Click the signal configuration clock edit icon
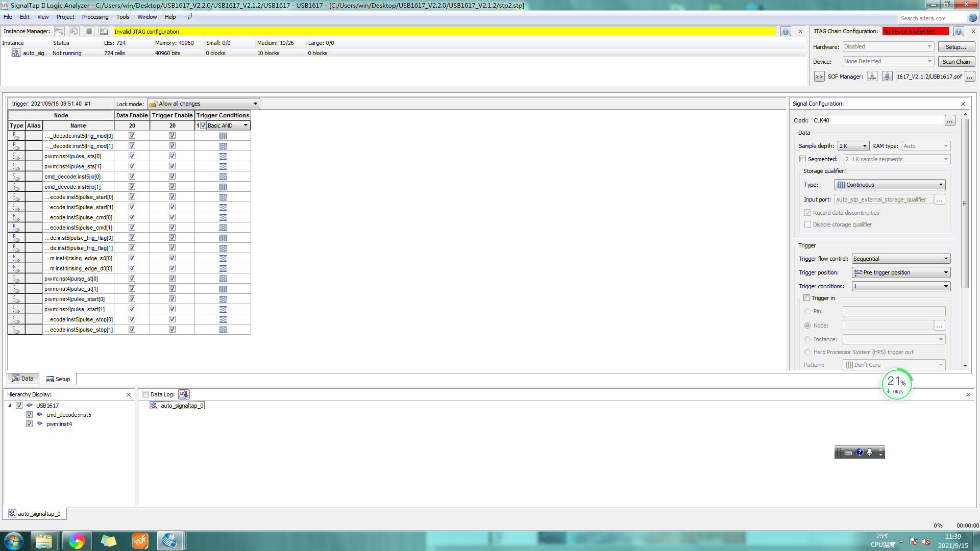 pyautogui.click(x=950, y=120)
